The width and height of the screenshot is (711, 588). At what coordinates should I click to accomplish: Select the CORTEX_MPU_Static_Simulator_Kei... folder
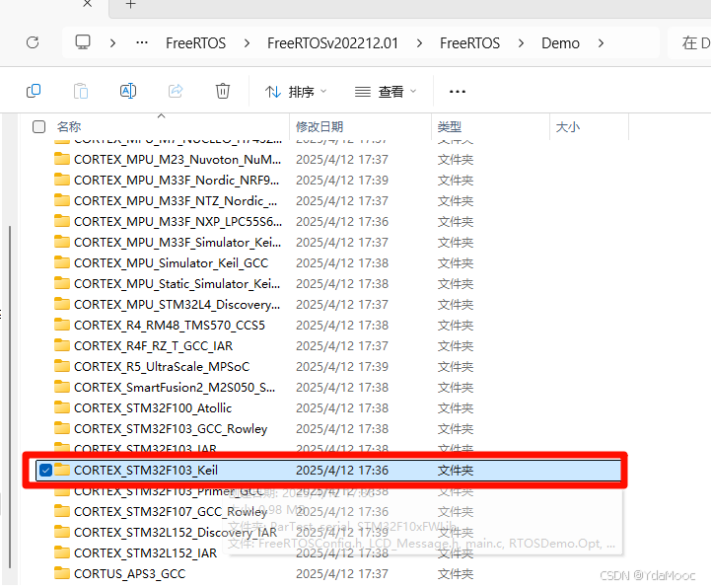coord(177,283)
